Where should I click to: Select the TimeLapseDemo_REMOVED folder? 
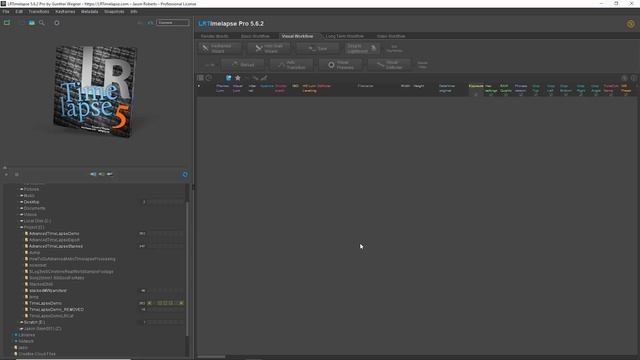[56, 309]
